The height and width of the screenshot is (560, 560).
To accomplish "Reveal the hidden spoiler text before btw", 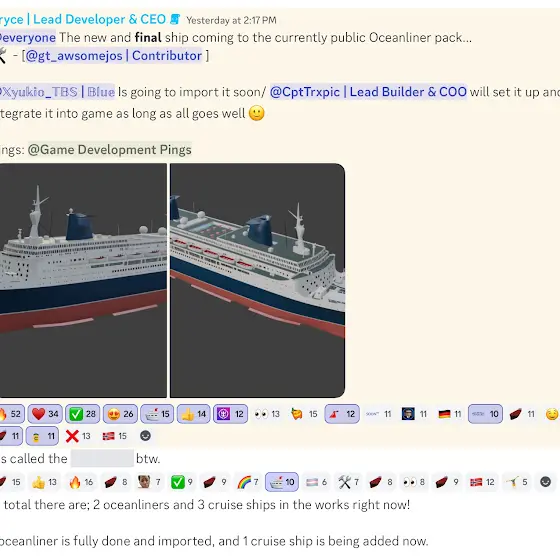I will [102, 459].
